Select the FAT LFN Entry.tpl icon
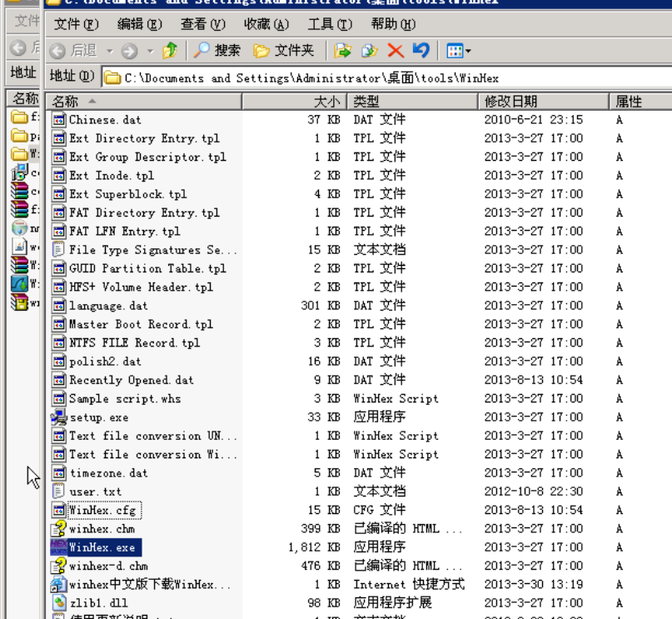The height and width of the screenshot is (619, 672). (59, 231)
